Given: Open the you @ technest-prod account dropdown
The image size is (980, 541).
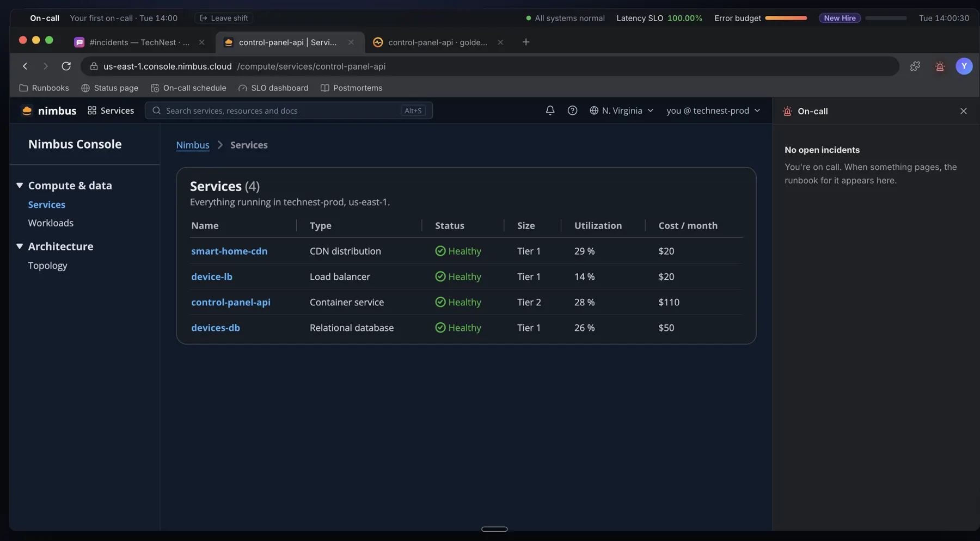Looking at the screenshot, I should (713, 110).
